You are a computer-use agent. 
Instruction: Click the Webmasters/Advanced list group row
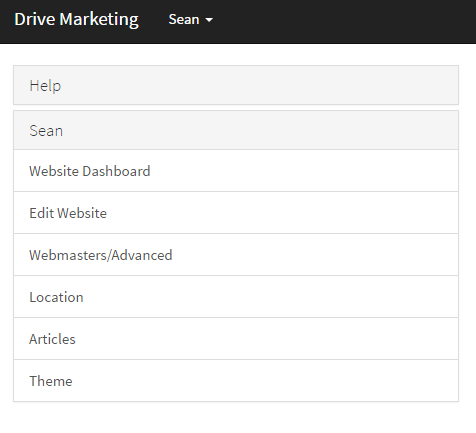click(x=236, y=255)
